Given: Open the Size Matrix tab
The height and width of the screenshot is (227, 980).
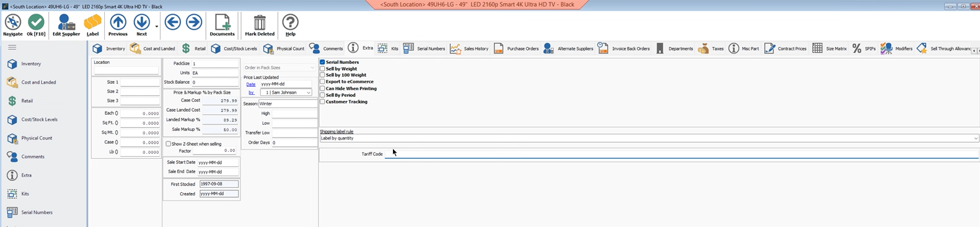Looking at the screenshot, I should point(829,48).
